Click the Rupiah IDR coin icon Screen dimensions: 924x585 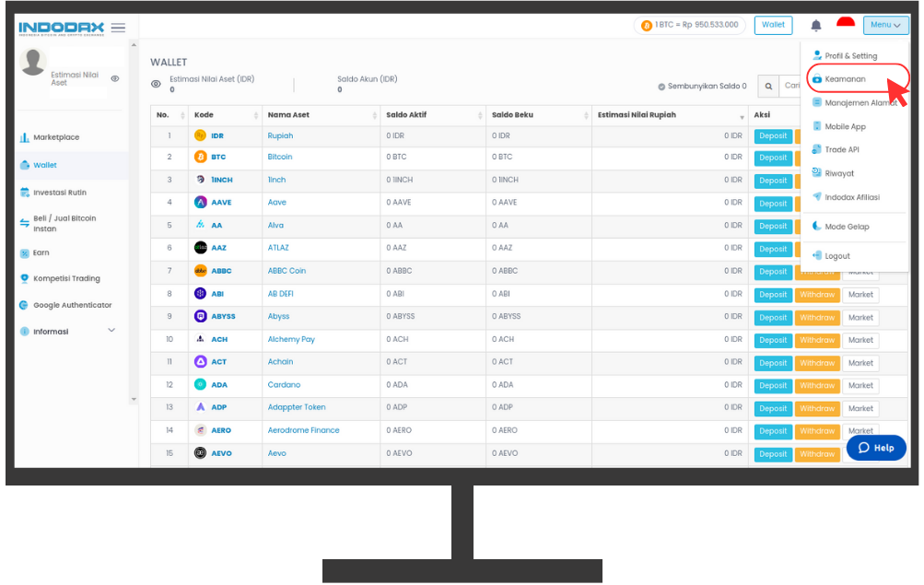tap(200, 135)
